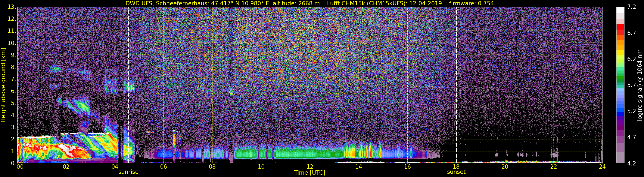Click the time tick label '00'
The width and height of the screenshot is (644, 177).
pyautogui.click(x=20, y=167)
